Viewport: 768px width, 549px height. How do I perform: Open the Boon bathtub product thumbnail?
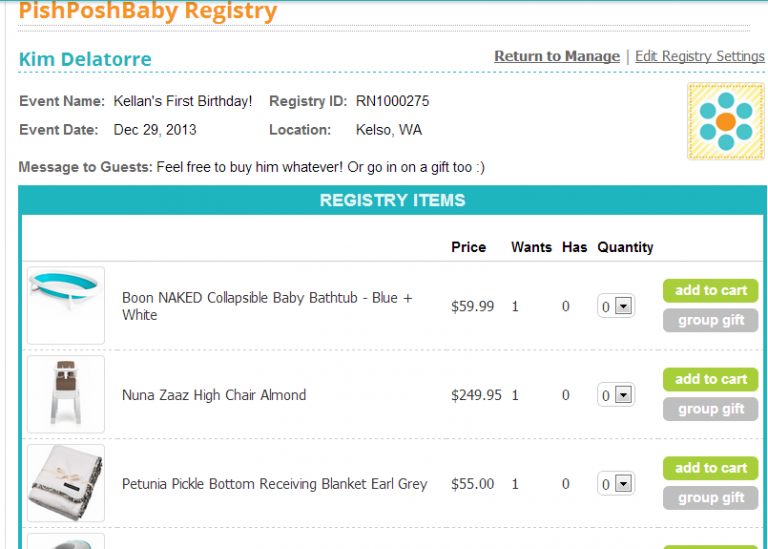(66, 305)
